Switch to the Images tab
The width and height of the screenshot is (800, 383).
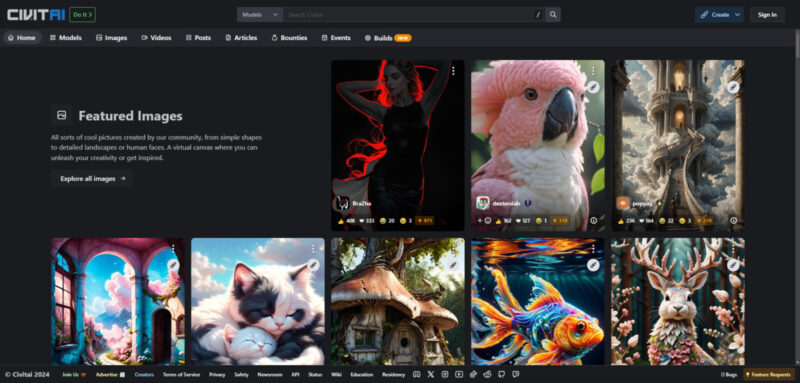(112, 38)
